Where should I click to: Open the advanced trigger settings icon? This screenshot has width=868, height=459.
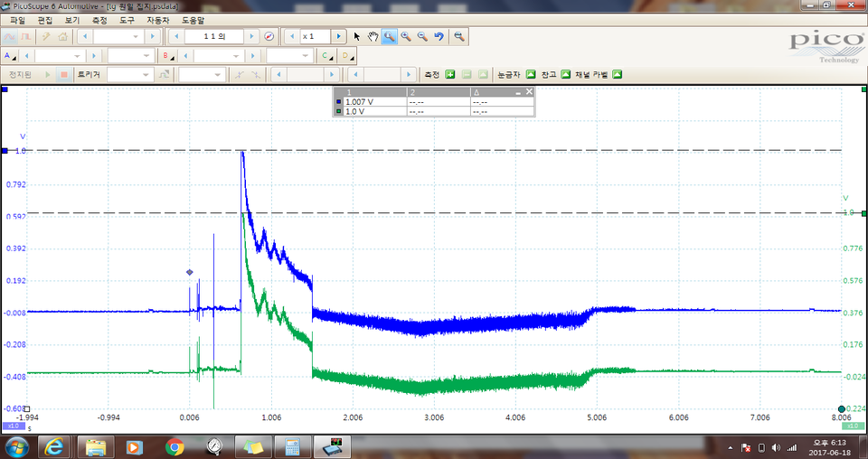(164, 75)
